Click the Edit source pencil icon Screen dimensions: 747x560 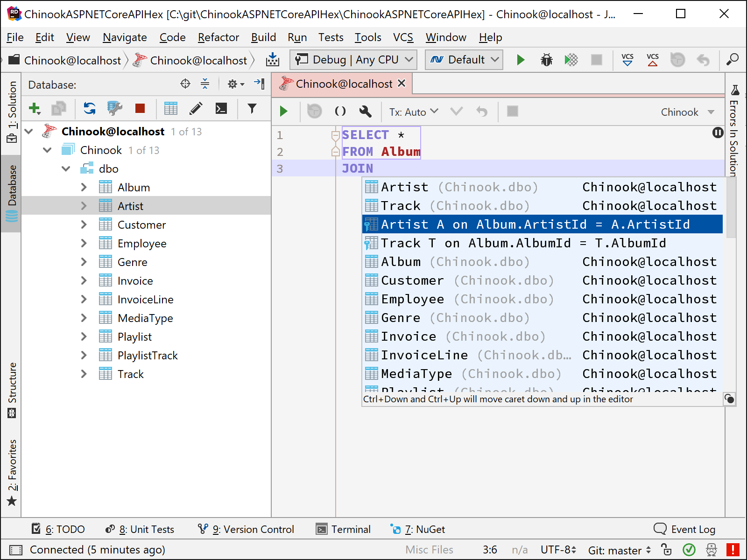(x=196, y=109)
